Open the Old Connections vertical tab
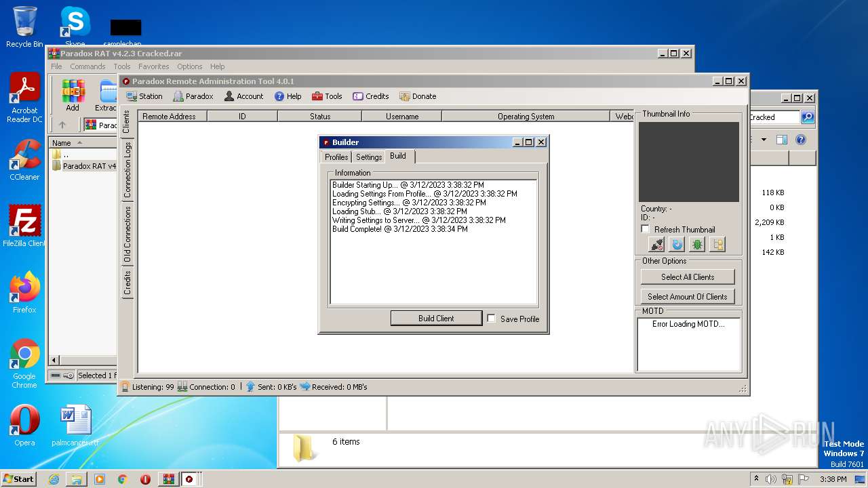This screenshot has height=488, width=868. [x=127, y=235]
